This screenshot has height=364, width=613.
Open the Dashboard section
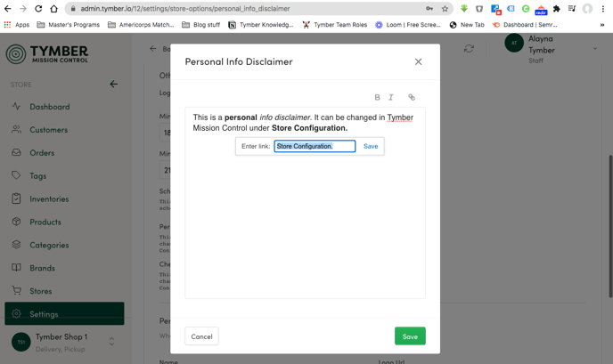(49, 107)
